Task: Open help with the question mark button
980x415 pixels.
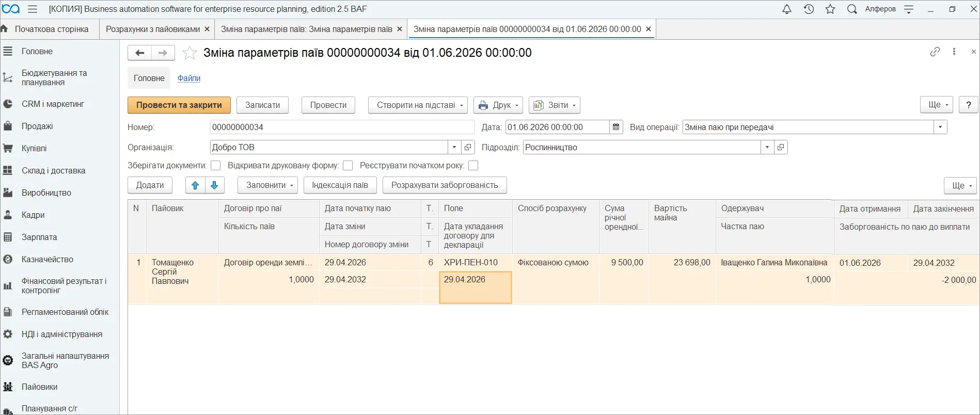Action: (968, 105)
